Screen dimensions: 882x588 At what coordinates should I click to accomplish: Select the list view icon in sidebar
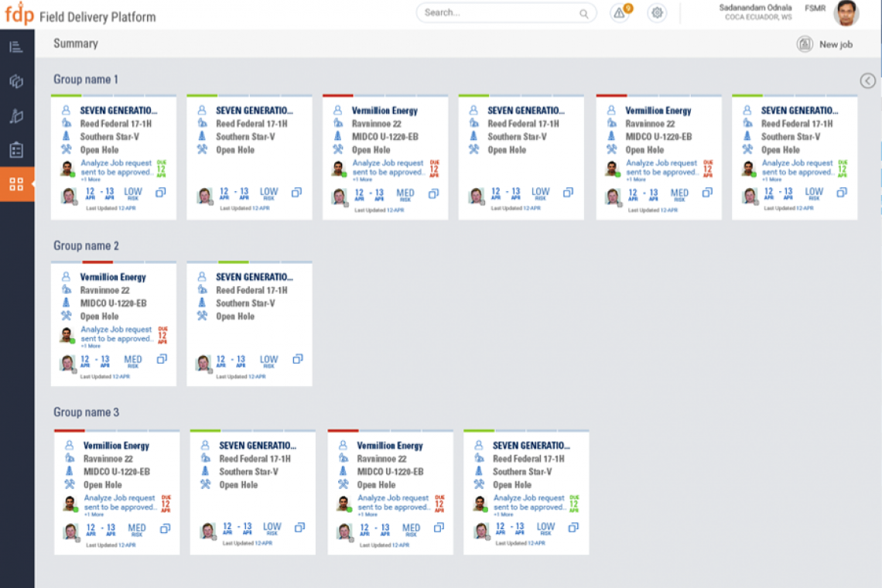click(16, 47)
